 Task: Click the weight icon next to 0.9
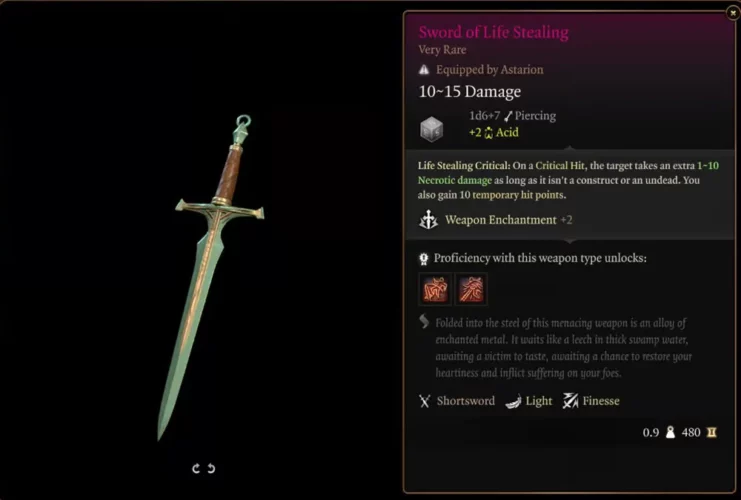(670, 432)
